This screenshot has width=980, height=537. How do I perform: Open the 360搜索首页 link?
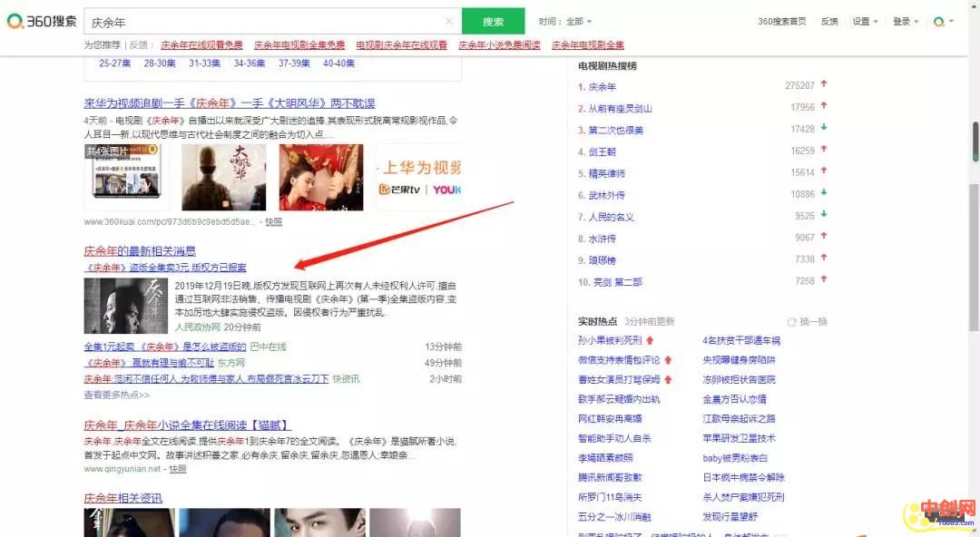click(x=781, y=22)
